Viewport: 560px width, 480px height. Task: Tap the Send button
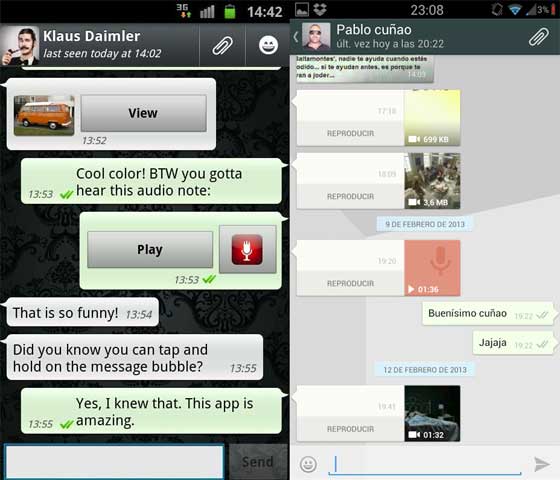[258, 461]
